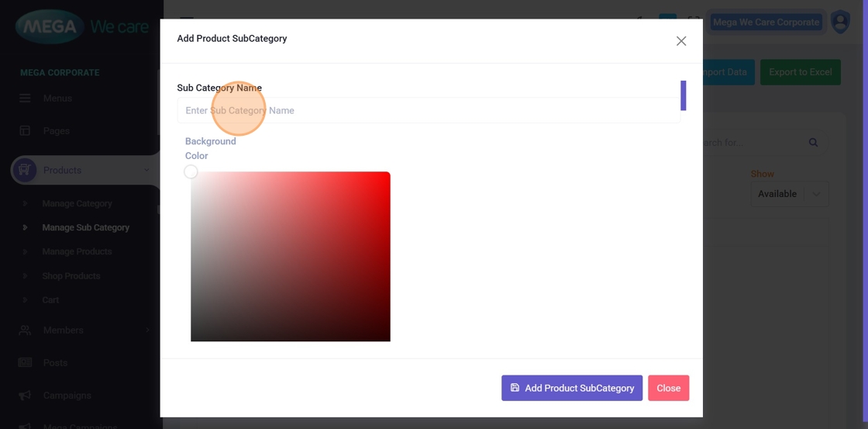Dismiss dialog with the X icon
The height and width of the screenshot is (429, 868).
click(680, 41)
